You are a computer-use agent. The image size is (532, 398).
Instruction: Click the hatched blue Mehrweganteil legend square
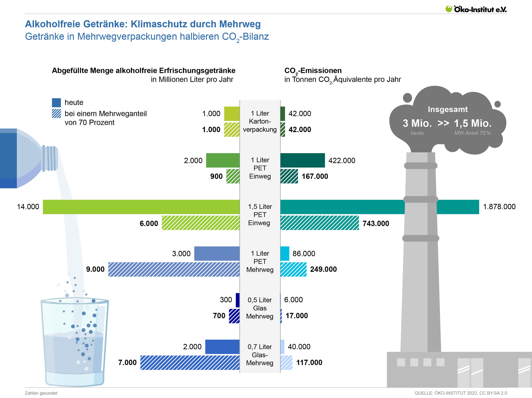[x=56, y=114]
